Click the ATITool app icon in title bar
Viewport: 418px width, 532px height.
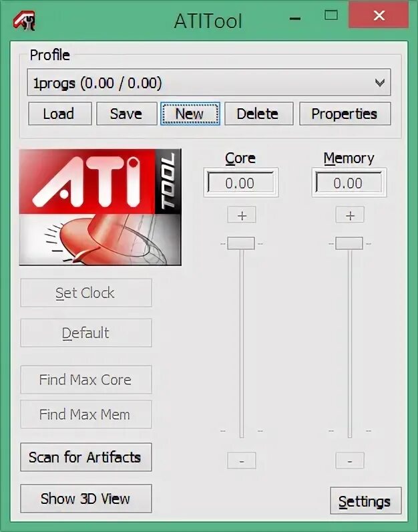25,21
